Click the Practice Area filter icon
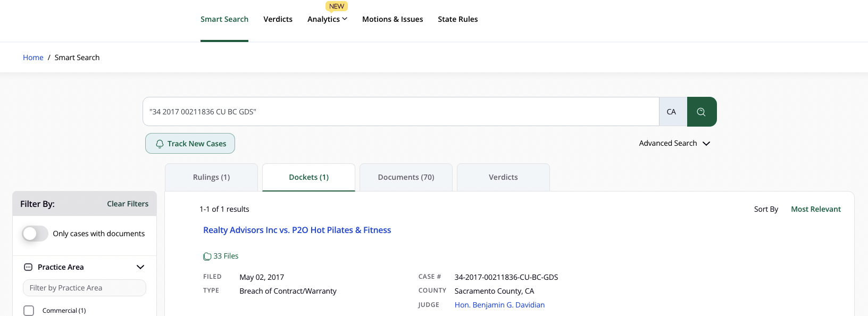 tap(28, 267)
